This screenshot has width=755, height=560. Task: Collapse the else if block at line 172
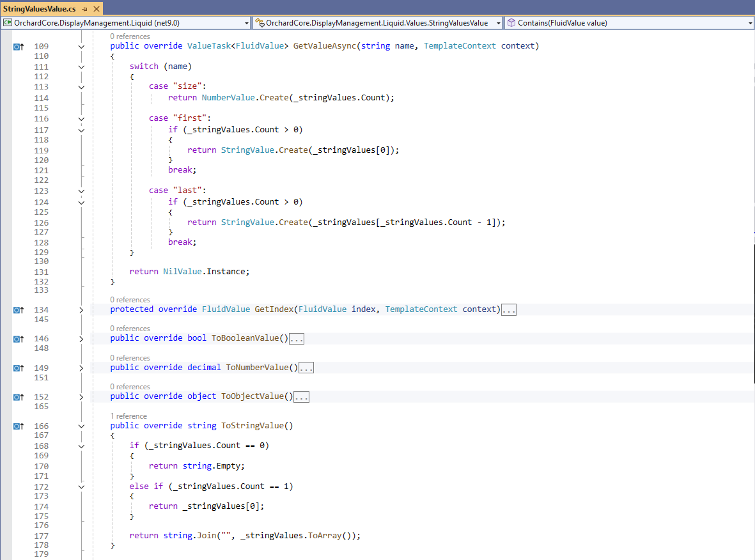pos(81,487)
